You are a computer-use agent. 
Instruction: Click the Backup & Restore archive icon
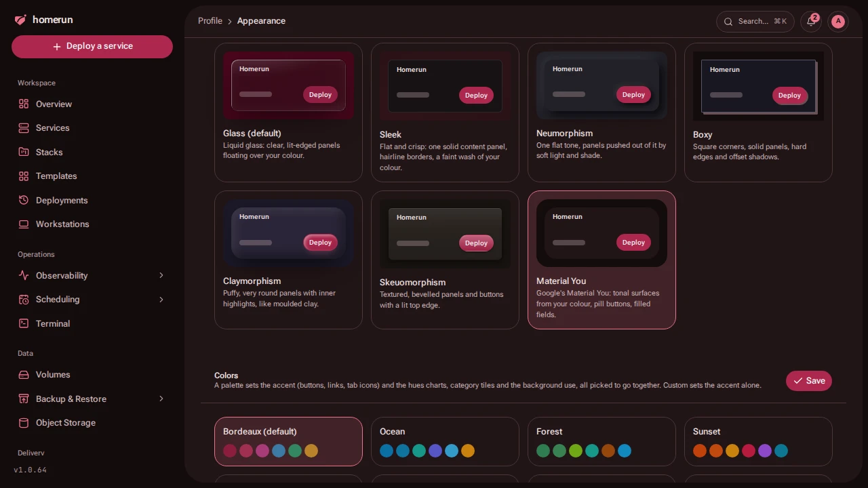tap(24, 399)
